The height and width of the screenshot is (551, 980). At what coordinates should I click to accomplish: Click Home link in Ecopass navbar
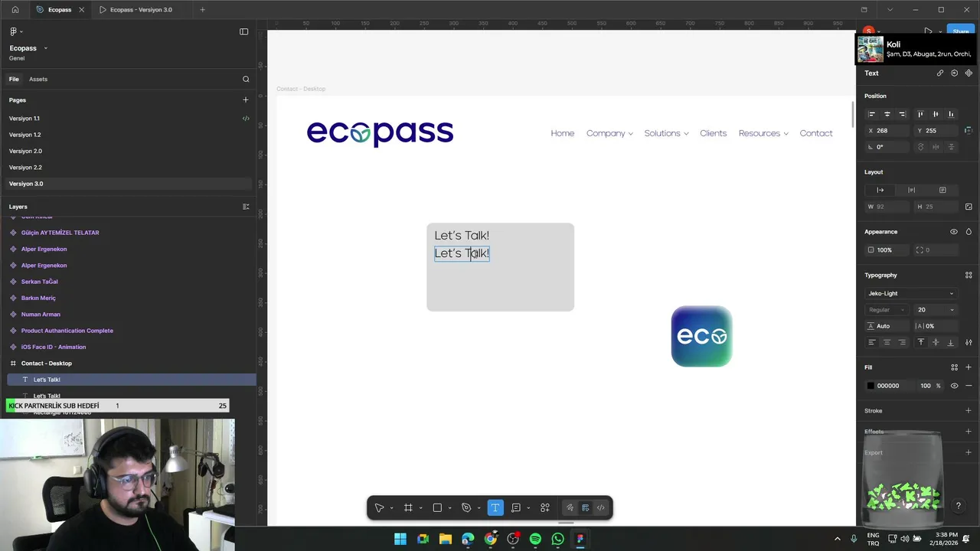coord(563,133)
